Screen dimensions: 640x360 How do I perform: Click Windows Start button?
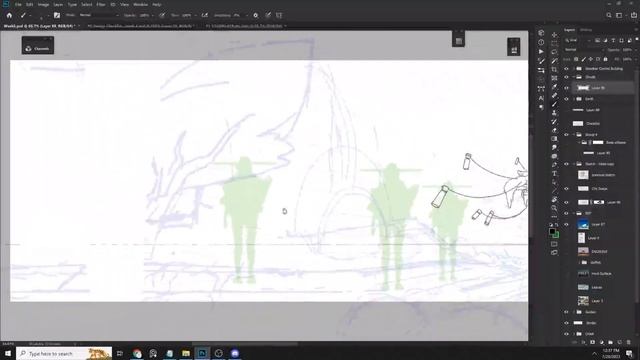coord(8,353)
